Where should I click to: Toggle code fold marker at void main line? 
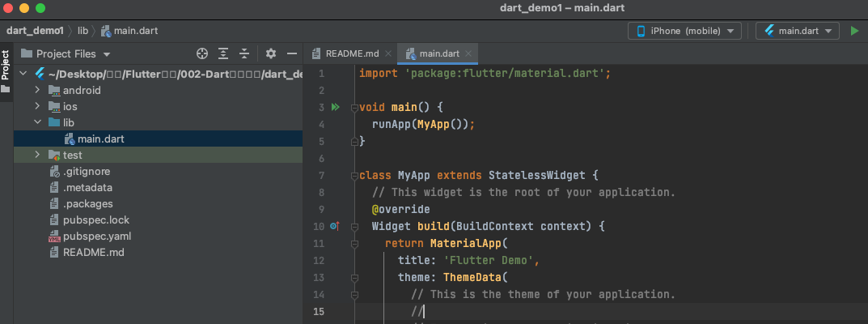point(354,107)
